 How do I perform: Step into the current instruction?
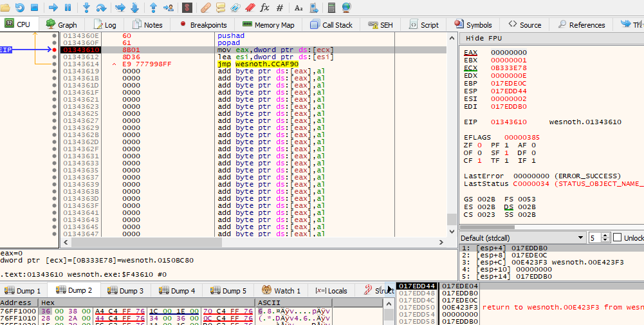coord(86,7)
